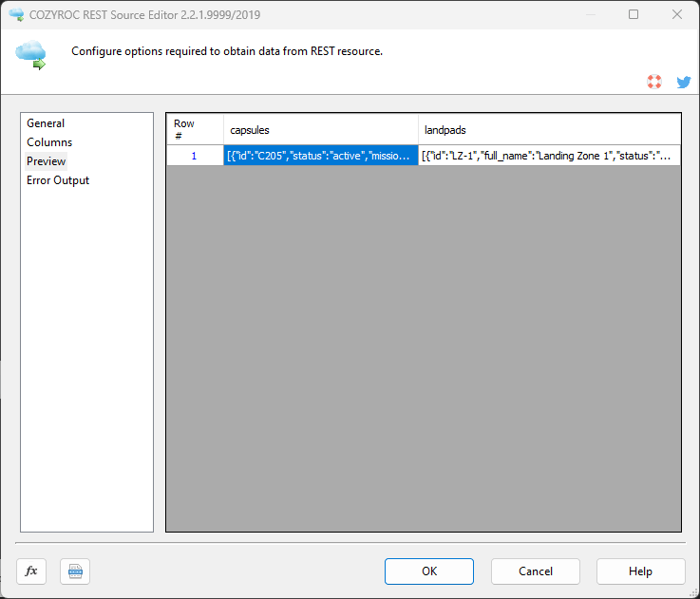Click the capsules column header
Viewport: 700px width, 599px height.
click(321, 129)
